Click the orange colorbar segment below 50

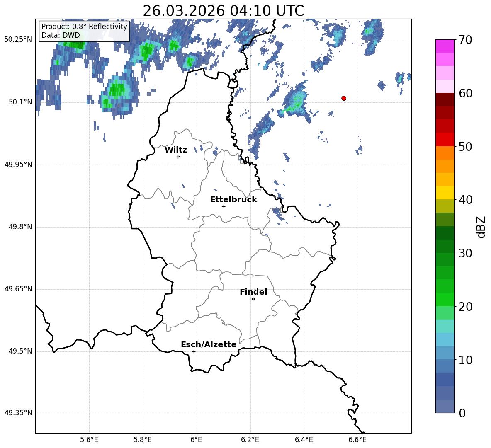pyautogui.click(x=445, y=153)
